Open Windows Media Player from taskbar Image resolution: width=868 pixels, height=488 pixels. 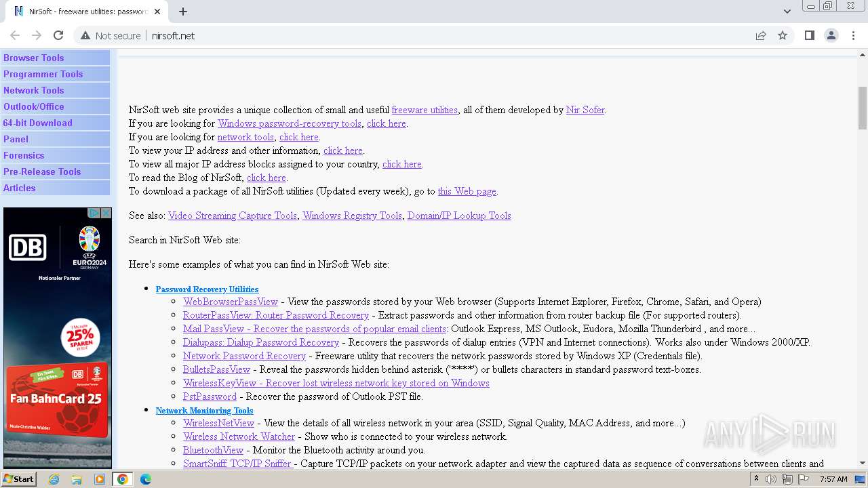(100, 479)
